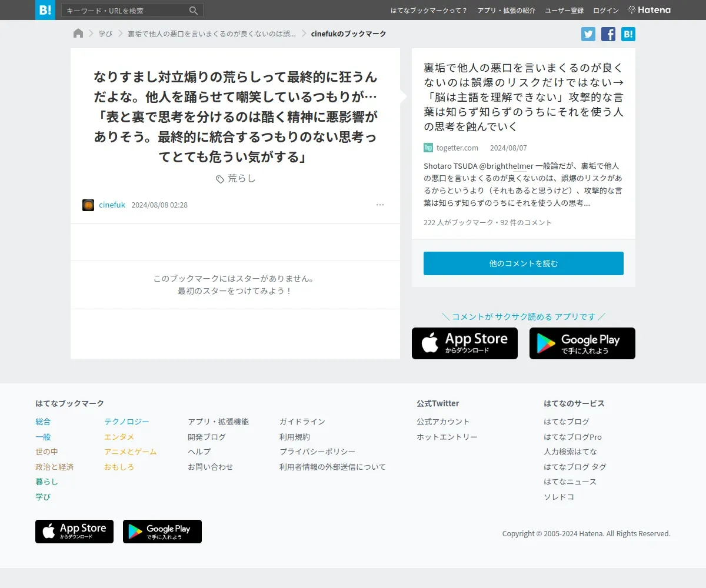
Task: Open 開発ブログ footer link
Action: tap(207, 437)
